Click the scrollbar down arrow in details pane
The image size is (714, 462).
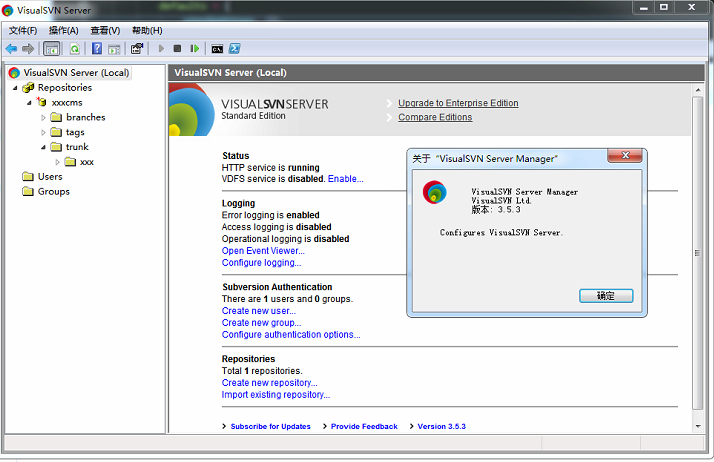(698, 426)
